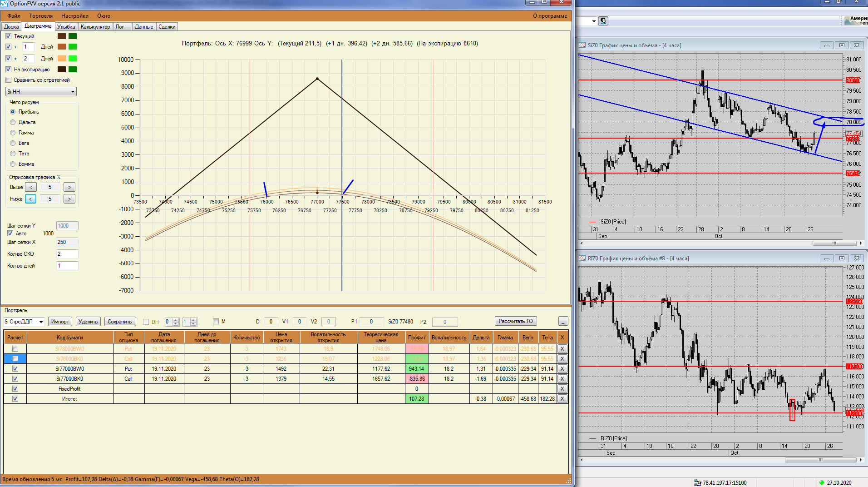Select the Дельта radio button
Viewport: 868px width, 487px height.
[x=13, y=122]
